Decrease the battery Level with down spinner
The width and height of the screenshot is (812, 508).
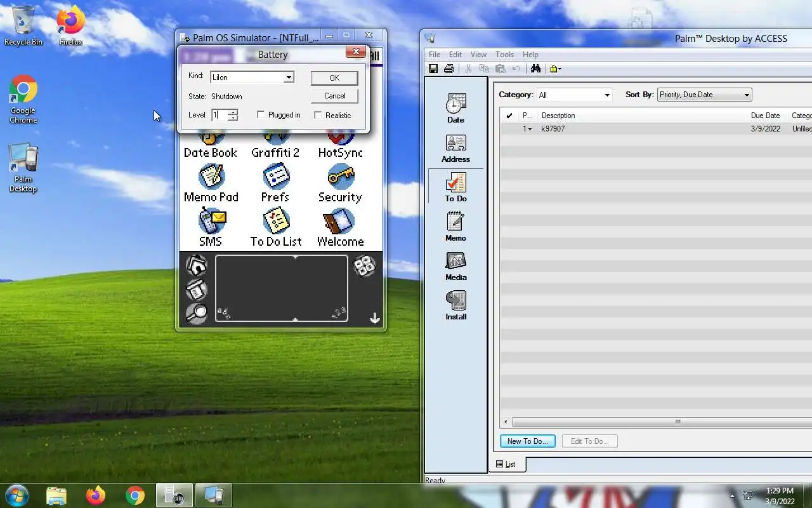tap(233, 118)
